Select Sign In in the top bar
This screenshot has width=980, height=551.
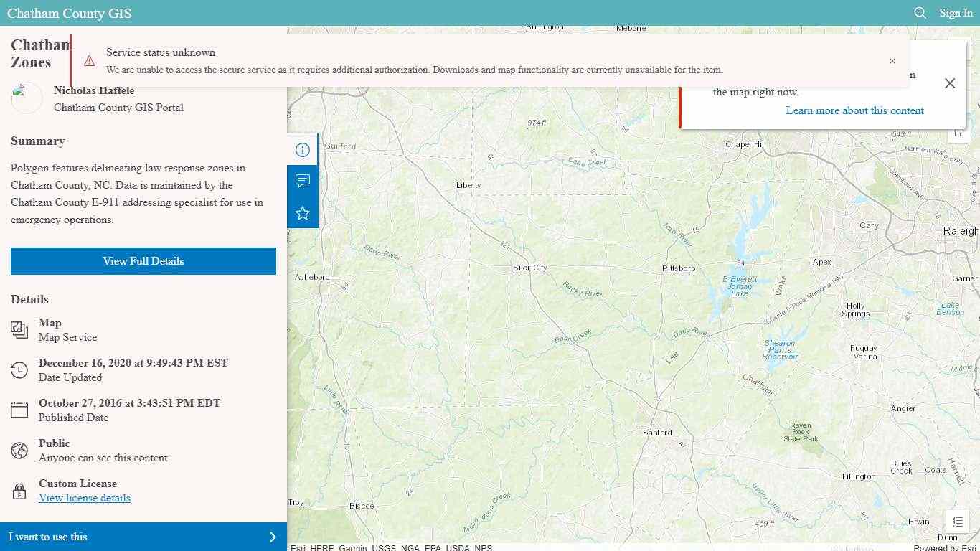pyautogui.click(x=956, y=13)
